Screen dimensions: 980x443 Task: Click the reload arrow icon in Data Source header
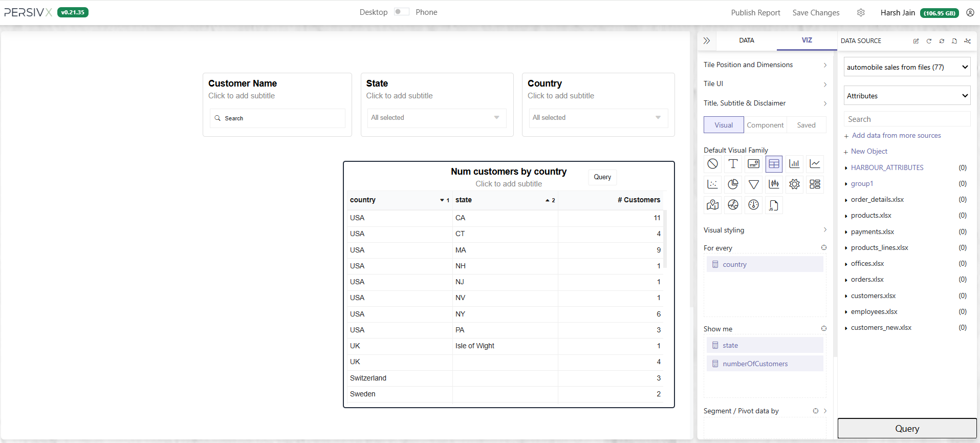(929, 41)
